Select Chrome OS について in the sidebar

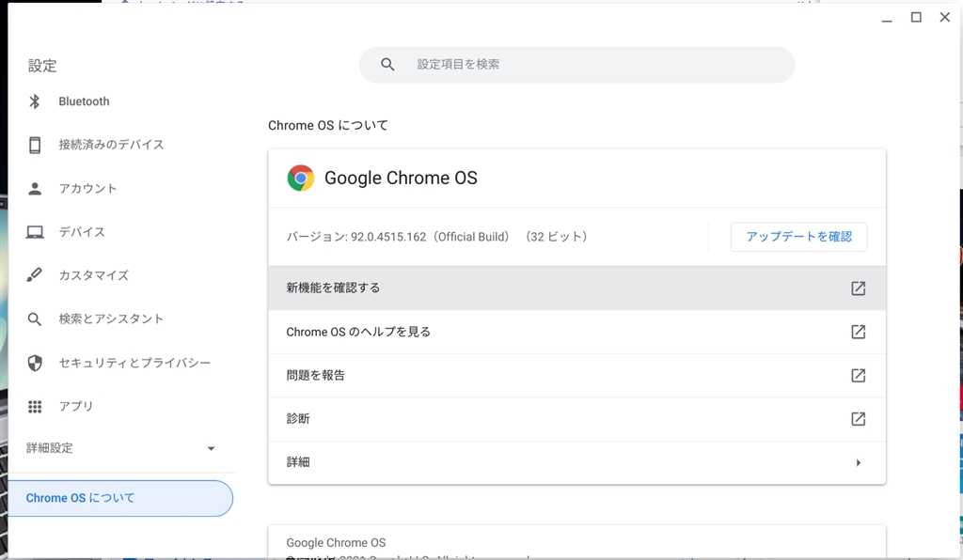pos(120,498)
